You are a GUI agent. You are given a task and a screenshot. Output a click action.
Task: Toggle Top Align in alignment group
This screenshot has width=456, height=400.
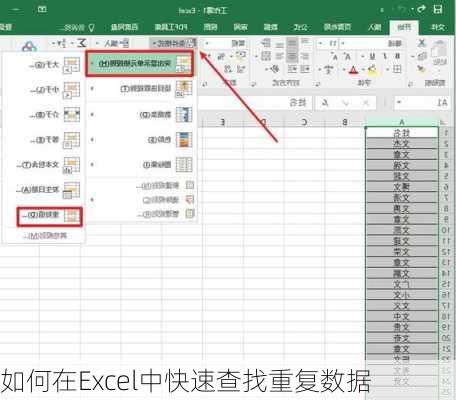click(x=305, y=42)
